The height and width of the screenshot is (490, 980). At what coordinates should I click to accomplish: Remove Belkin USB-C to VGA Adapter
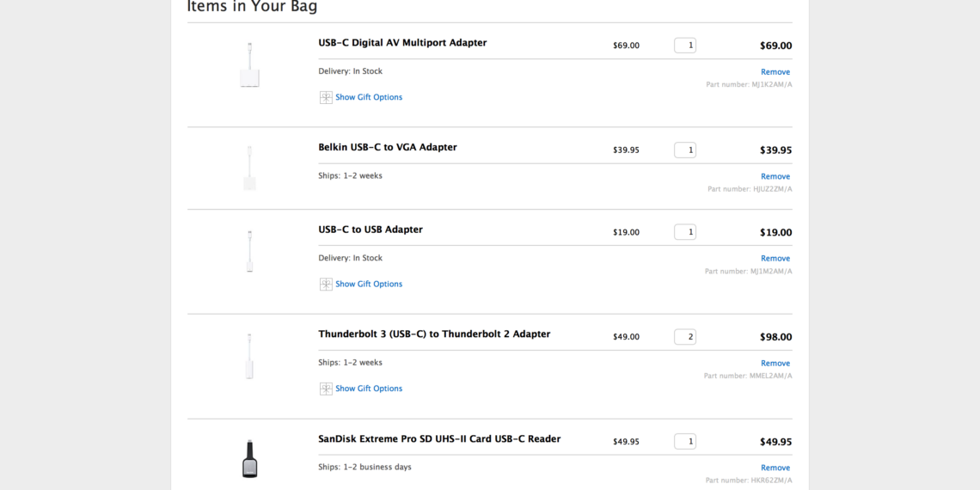(x=775, y=176)
